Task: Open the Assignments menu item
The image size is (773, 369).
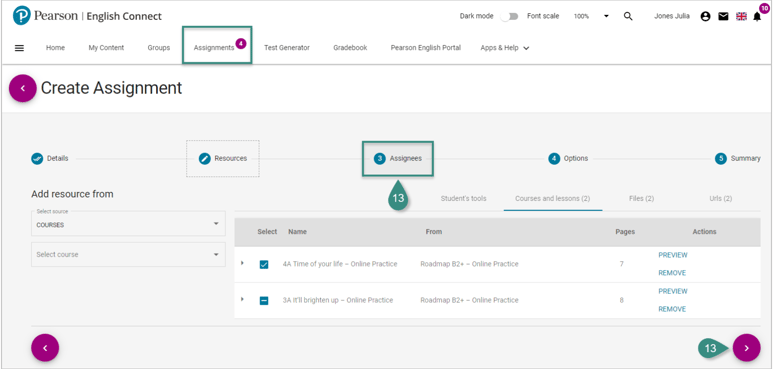Action: tap(214, 48)
